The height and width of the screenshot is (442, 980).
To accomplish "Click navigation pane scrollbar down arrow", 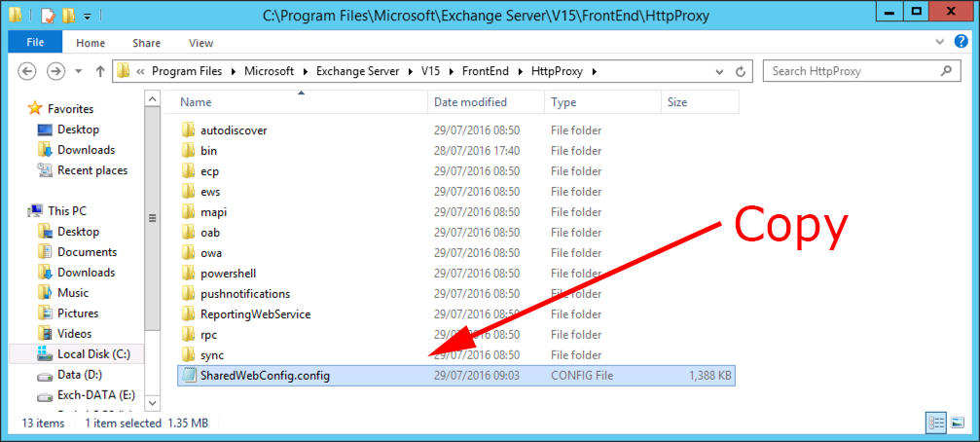I will pyautogui.click(x=152, y=401).
